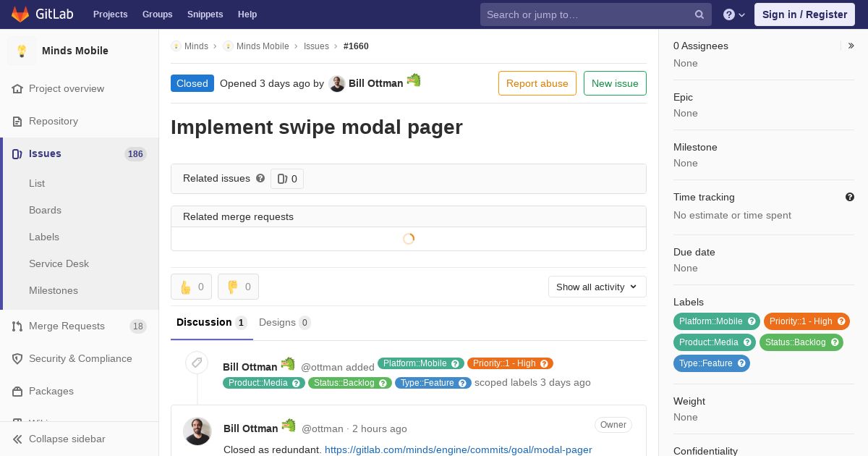Open the modal-pager commits link
868x456 pixels.
pyautogui.click(x=459, y=449)
